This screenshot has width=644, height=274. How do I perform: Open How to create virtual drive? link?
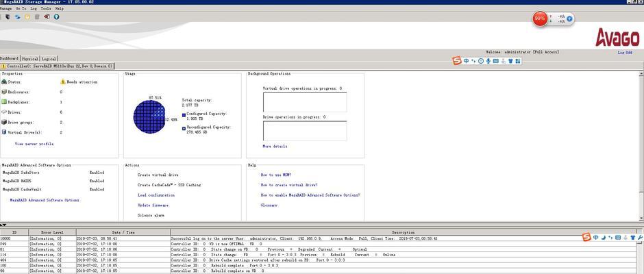point(289,185)
